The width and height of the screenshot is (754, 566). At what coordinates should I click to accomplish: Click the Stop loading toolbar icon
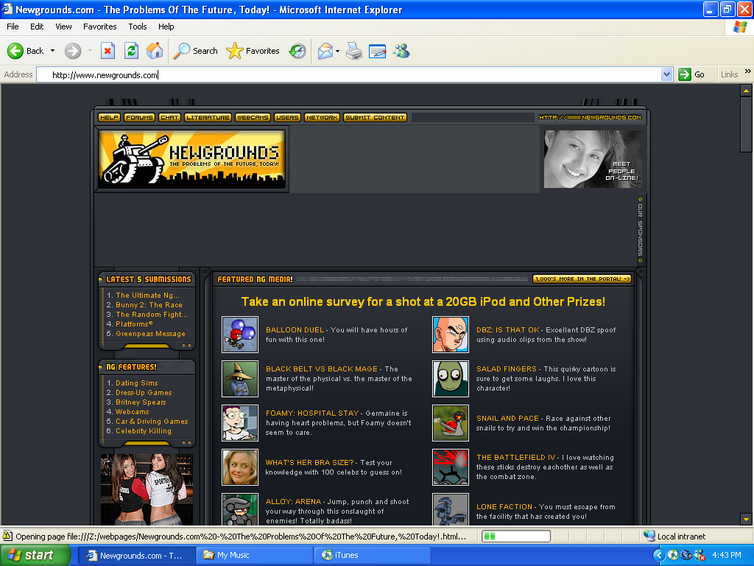pyautogui.click(x=108, y=51)
